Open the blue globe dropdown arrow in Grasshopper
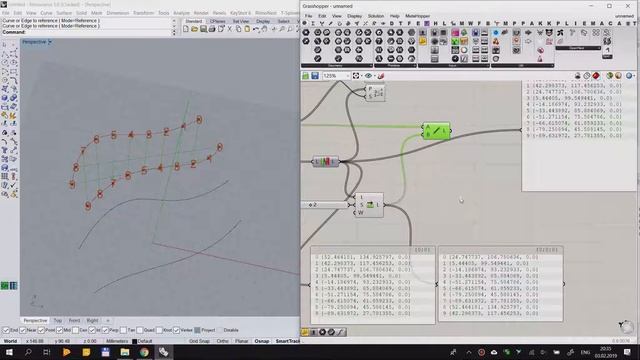640x360 pixels. pos(634,76)
